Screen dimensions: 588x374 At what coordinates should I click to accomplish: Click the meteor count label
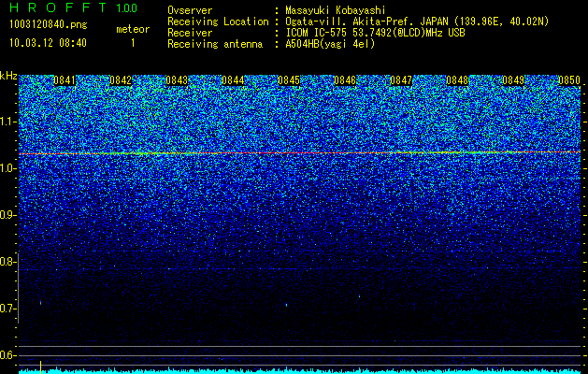click(133, 29)
